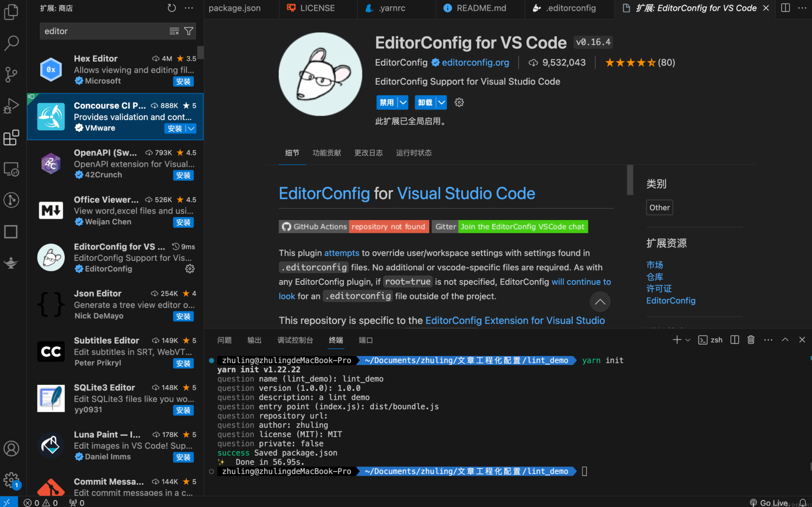Switch to the 输出 output panel tab
The width and height of the screenshot is (812, 507).
254,340
